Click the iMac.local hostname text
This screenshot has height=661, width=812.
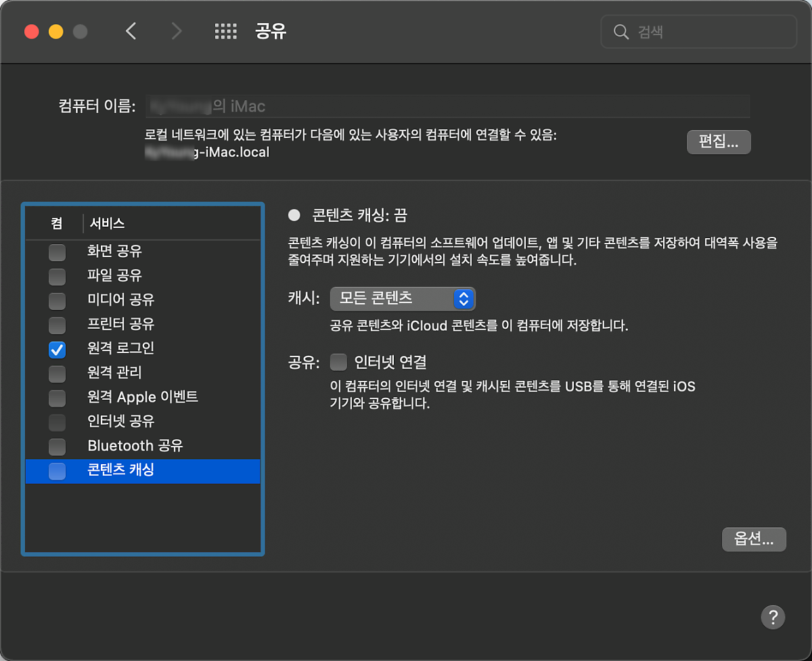(x=207, y=153)
